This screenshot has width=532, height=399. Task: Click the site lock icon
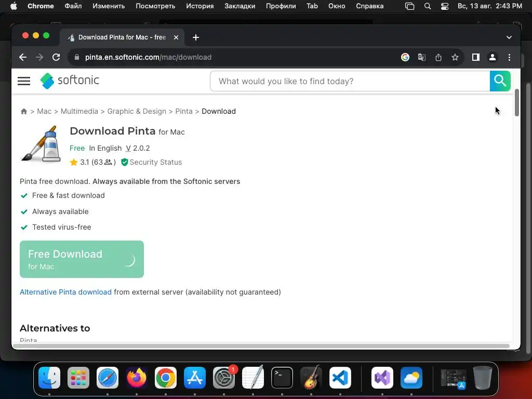tap(77, 57)
